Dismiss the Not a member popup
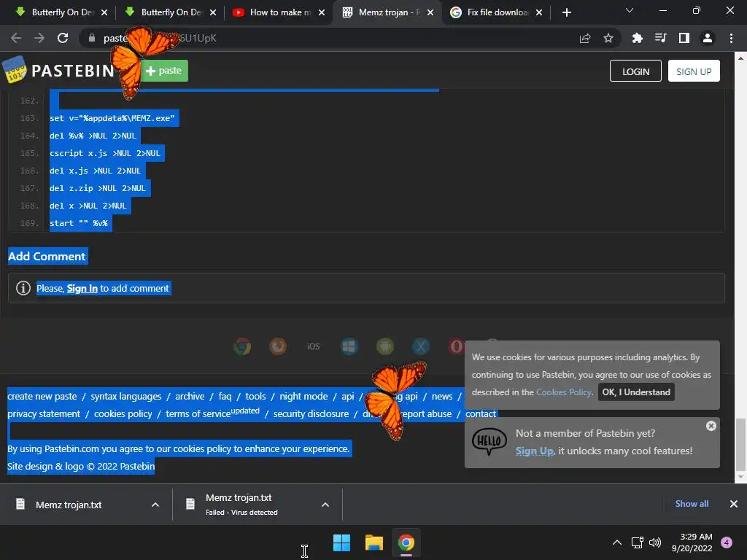747x560 pixels. pos(711,426)
